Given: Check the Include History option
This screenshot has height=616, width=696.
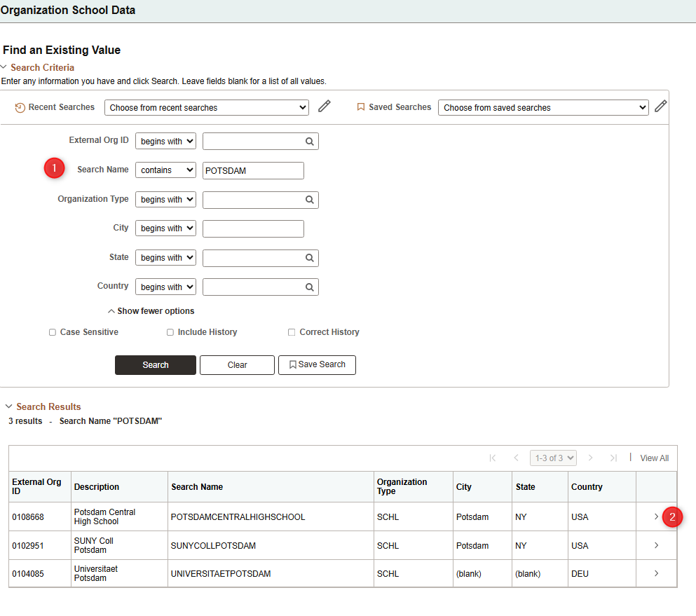Looking at the screenshot, I should [x=170, y=332].
